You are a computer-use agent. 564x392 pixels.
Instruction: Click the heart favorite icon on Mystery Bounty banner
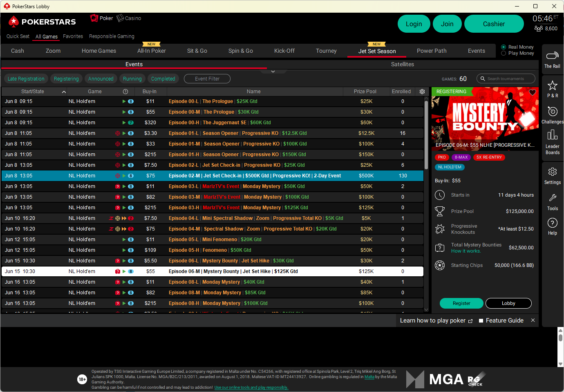click(x=532, y=92)
